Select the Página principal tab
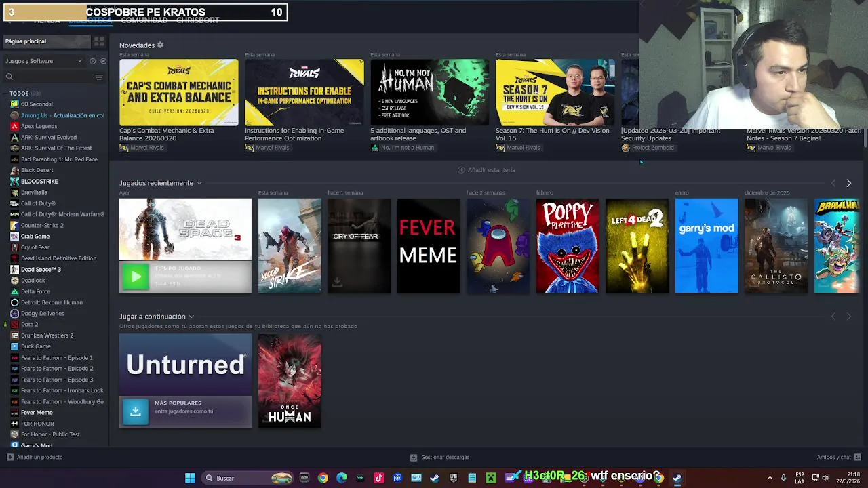The height and width of the screenshot is (488, 868). 46,41
